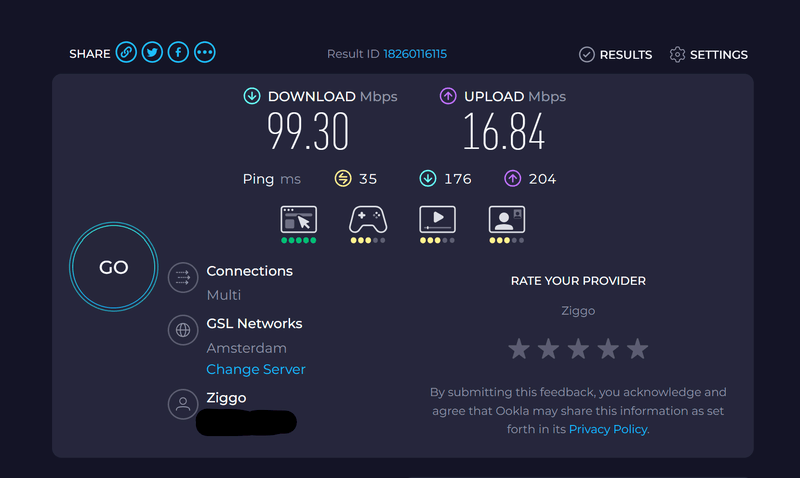This screenshot has width=800, height=478.
Task: Click the video streaming experience icon
Action: tap(437, 219)
